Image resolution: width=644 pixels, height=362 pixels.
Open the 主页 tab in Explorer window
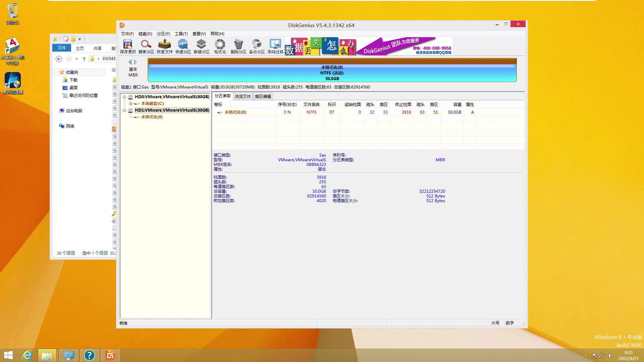point(80,48)
